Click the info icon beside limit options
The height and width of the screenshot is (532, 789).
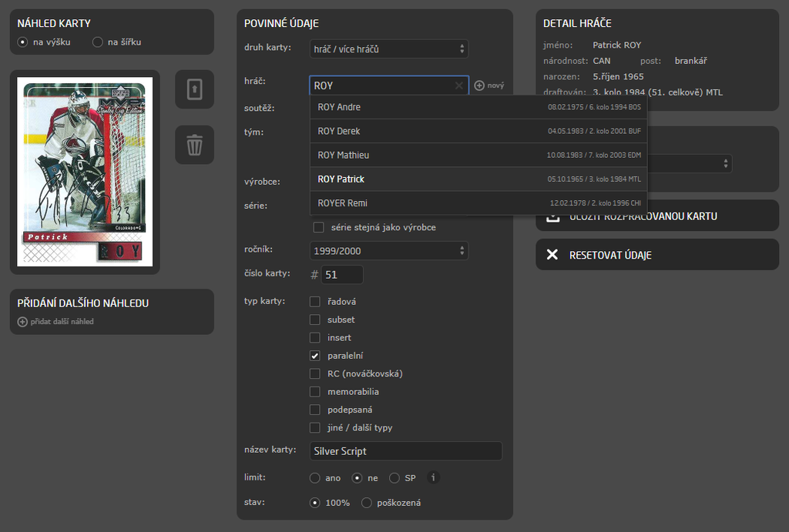433,477
